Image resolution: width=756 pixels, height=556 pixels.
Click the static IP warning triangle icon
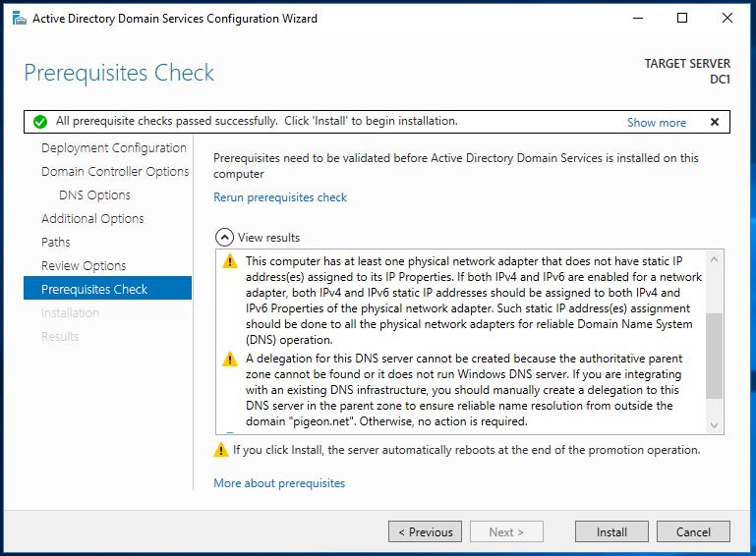click(x=230, y=261)
